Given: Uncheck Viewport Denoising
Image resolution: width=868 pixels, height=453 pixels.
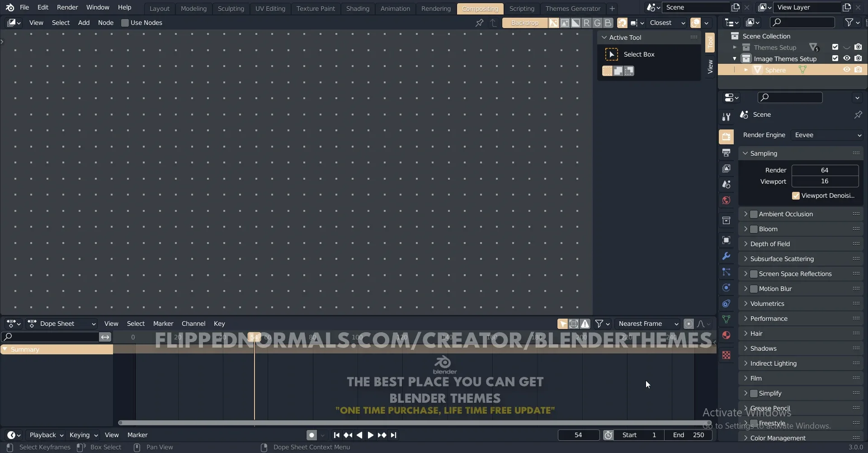Looking at the screenshot, I should [x=796, y=196].
